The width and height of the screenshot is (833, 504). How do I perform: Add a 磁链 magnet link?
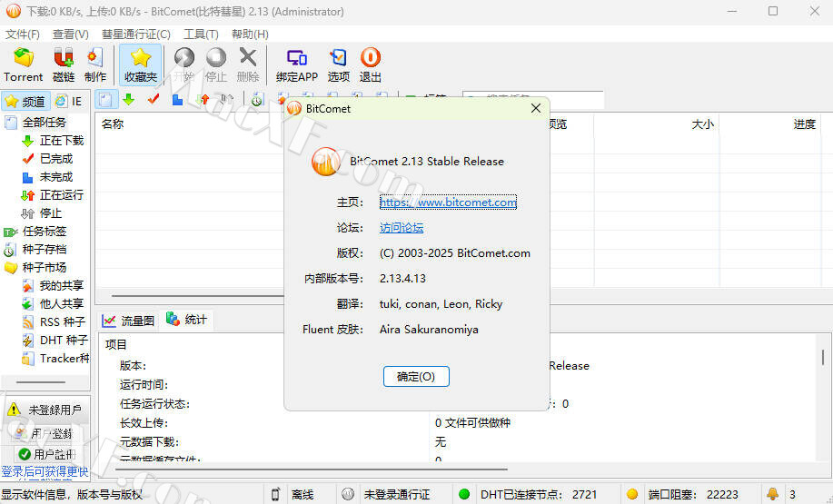click(x=64, y=64)
